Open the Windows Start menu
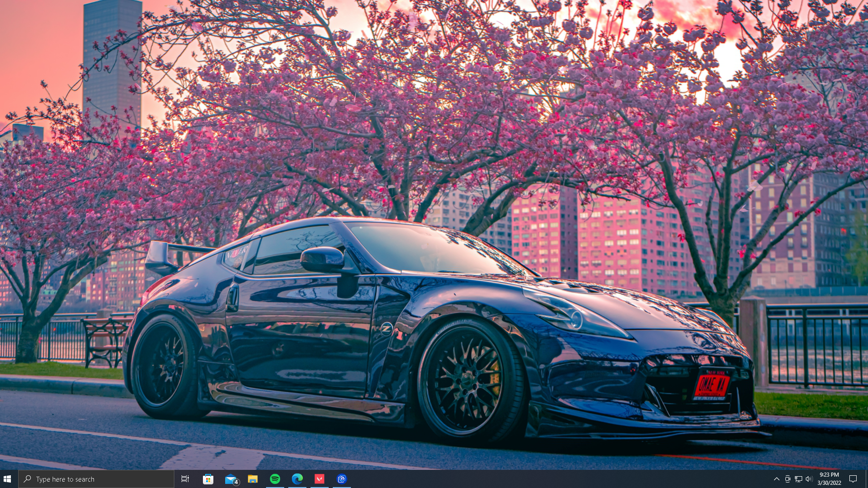868x488 pixels. [7, 479]
